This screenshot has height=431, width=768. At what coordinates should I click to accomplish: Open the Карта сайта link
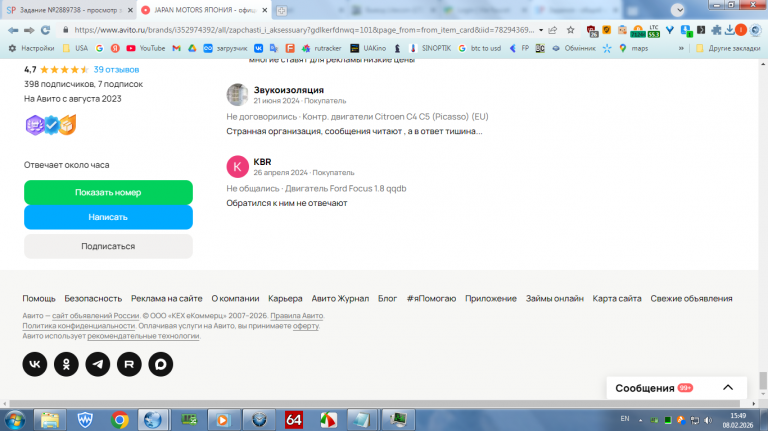click(617, 298)
